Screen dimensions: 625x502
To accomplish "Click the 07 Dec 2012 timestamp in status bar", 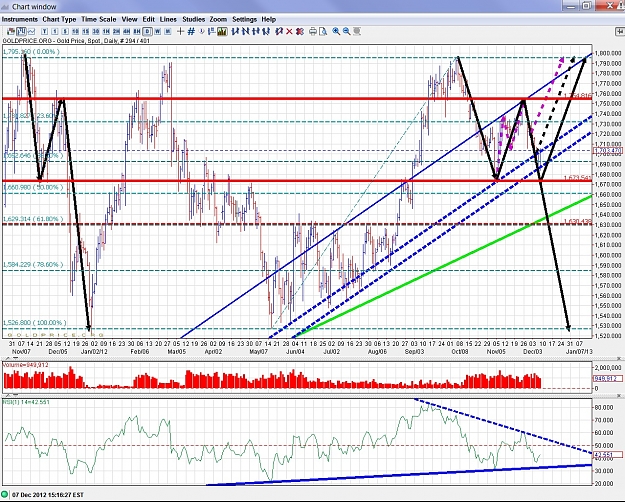I will point(48,495).
